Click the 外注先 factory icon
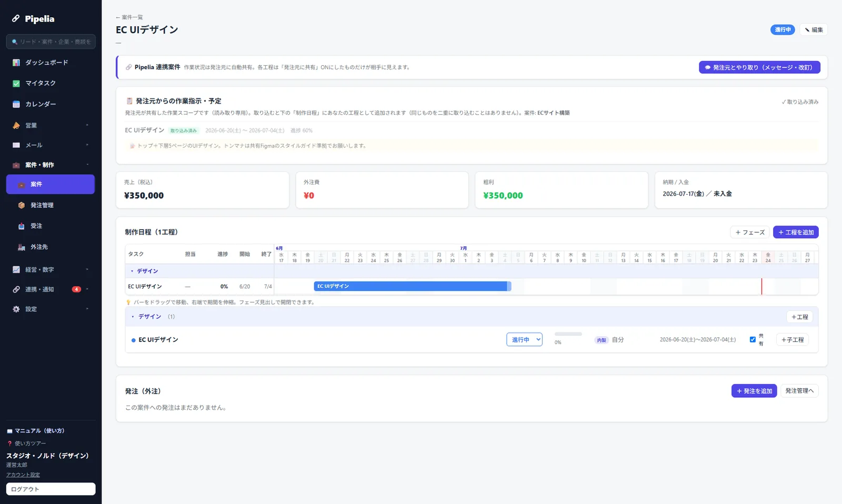Viewport: 842px width, 504px height. click(x=22, y=247)
